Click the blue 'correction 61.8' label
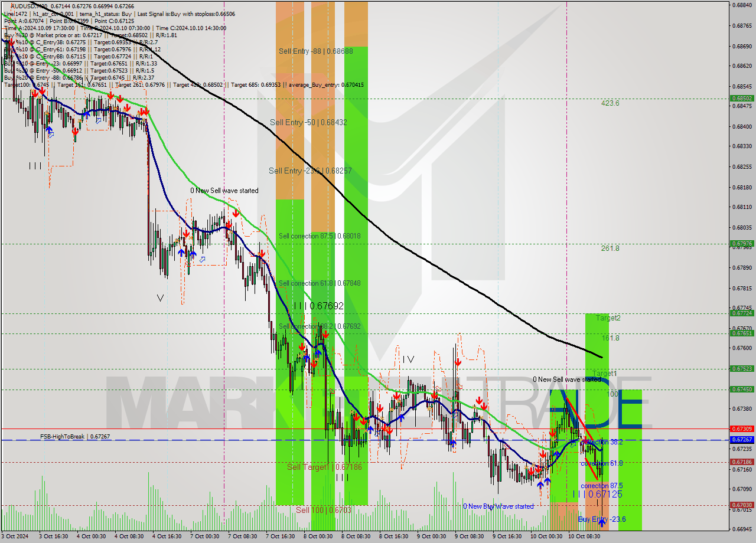 (x=602, y=463)
